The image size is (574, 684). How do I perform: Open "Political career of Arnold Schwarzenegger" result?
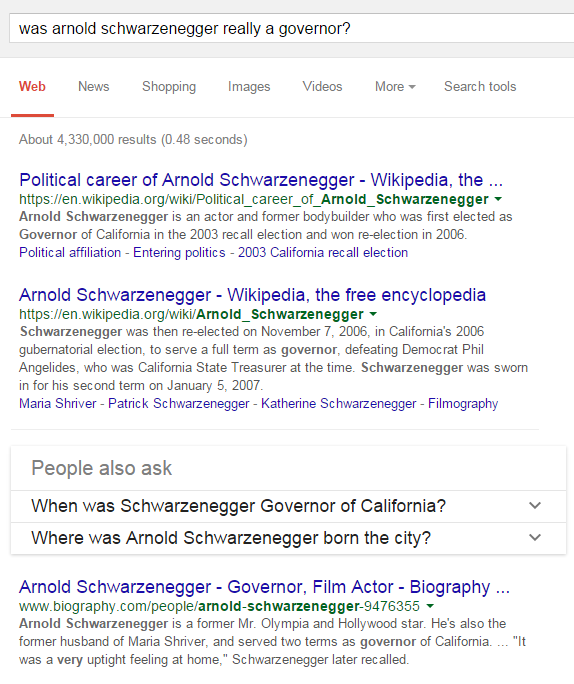[261, 180]
